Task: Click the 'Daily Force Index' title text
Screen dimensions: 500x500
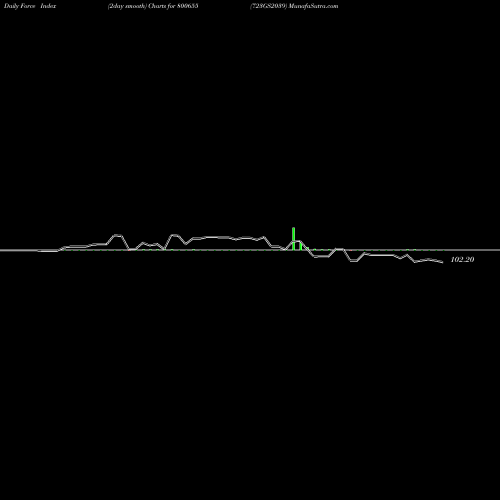Action: coord(30,6)
